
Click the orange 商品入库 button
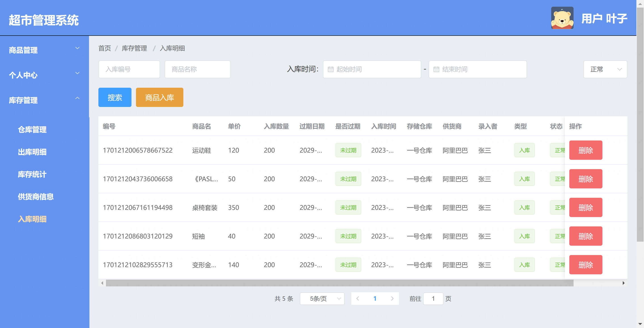159,97
